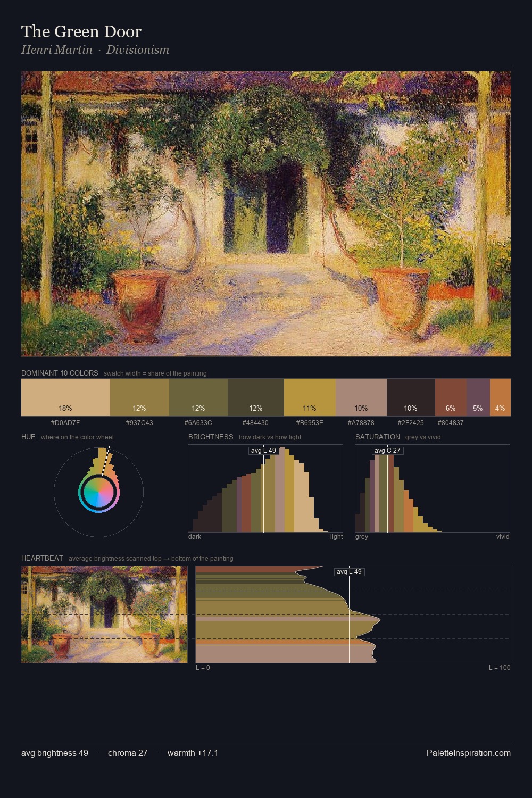Click the 'SATURATION' section heading
532x798 pixels.
(x=378, y=437)
